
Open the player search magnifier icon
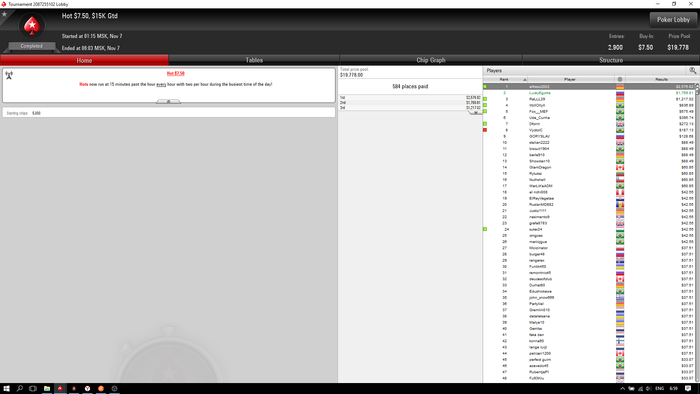(692, 71)
